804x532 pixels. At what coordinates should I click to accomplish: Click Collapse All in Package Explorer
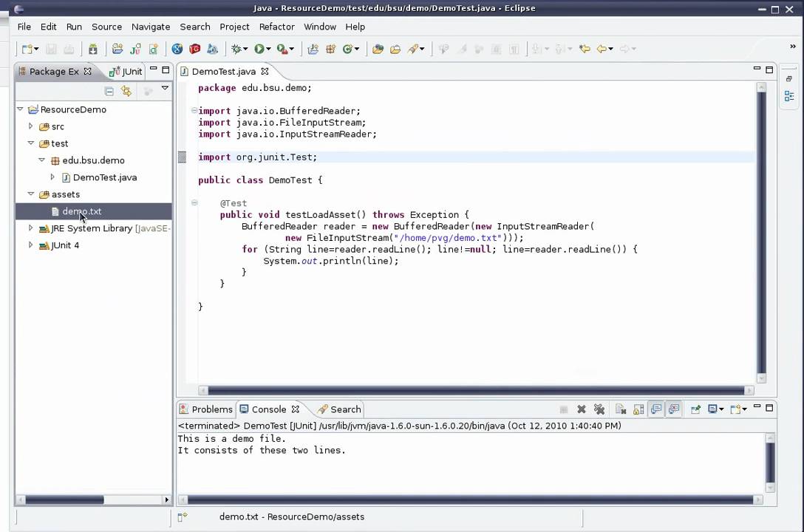coord(109,91)
